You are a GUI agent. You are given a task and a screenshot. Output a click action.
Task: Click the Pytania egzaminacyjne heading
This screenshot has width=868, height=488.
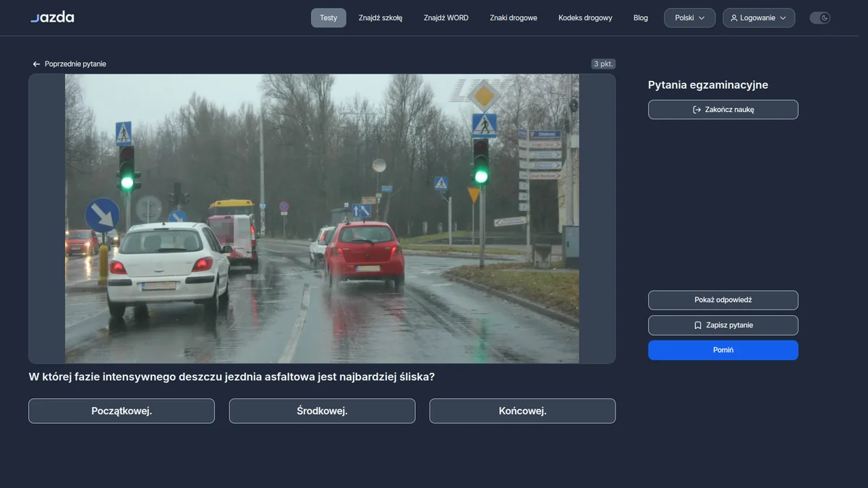pos(708,85)
